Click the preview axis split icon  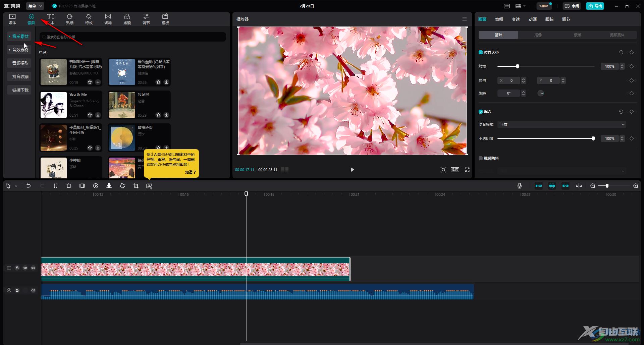click(x=579, y=186)
